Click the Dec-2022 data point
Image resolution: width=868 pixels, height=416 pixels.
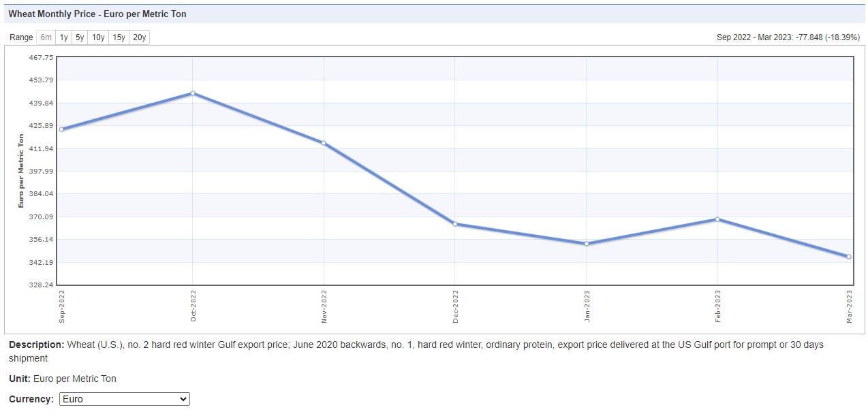point(455,224)
